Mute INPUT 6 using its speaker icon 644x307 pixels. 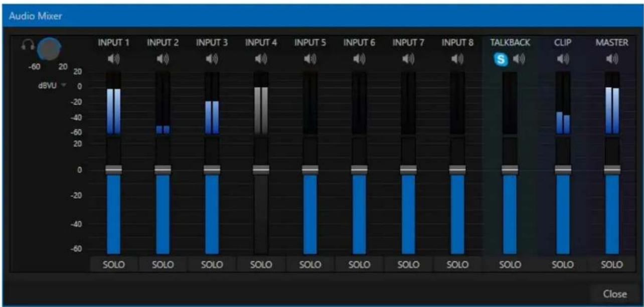click(359, 59)
